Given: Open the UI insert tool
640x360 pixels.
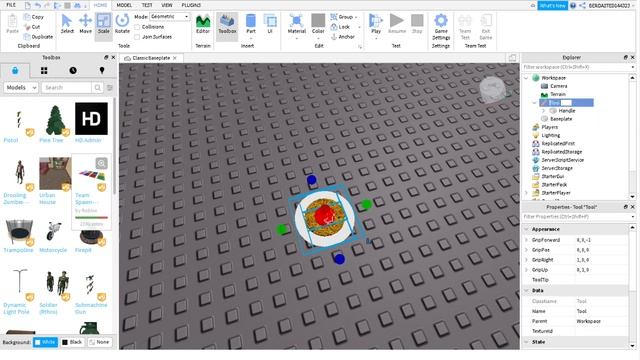Looking at the screenshot, I should click(270, 24).
